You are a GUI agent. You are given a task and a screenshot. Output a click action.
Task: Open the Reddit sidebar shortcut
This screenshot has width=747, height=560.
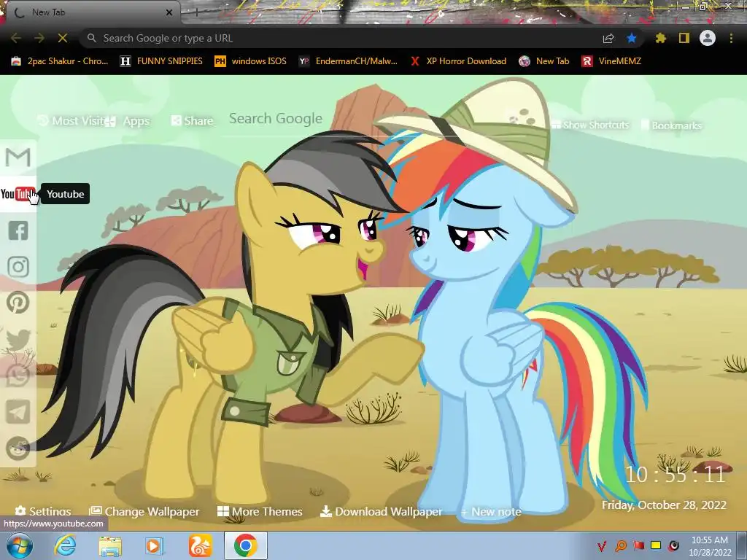click(x=18, y=448)
